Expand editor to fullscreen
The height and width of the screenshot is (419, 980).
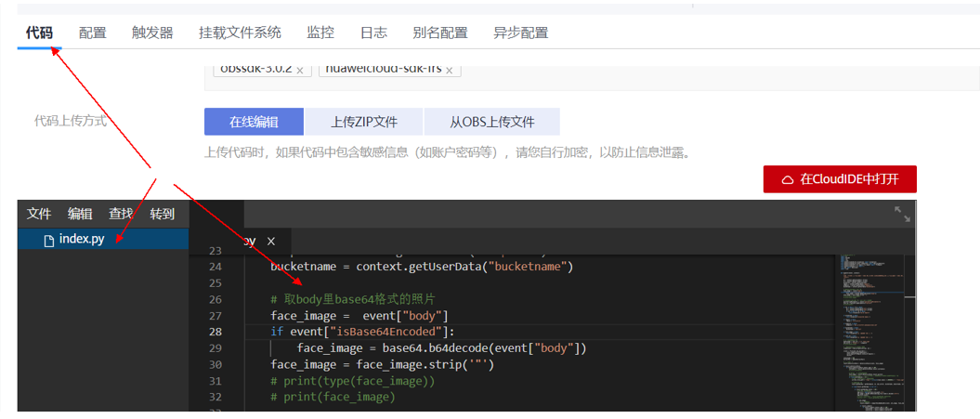pyautogui.click(x=903, y=214)
